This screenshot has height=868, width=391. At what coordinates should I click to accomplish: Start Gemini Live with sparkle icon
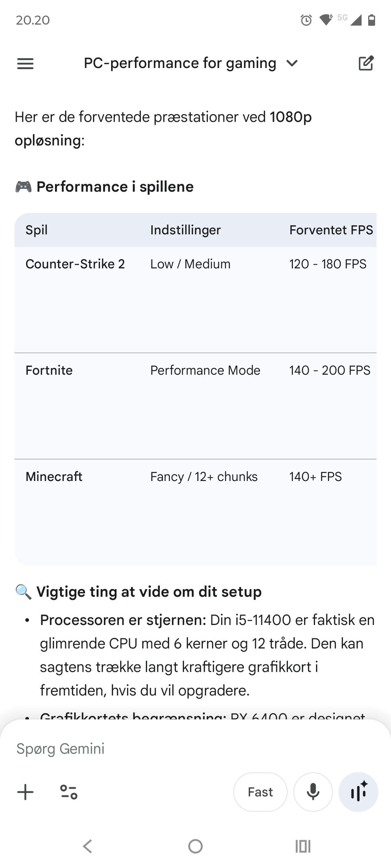coord(358,792)
